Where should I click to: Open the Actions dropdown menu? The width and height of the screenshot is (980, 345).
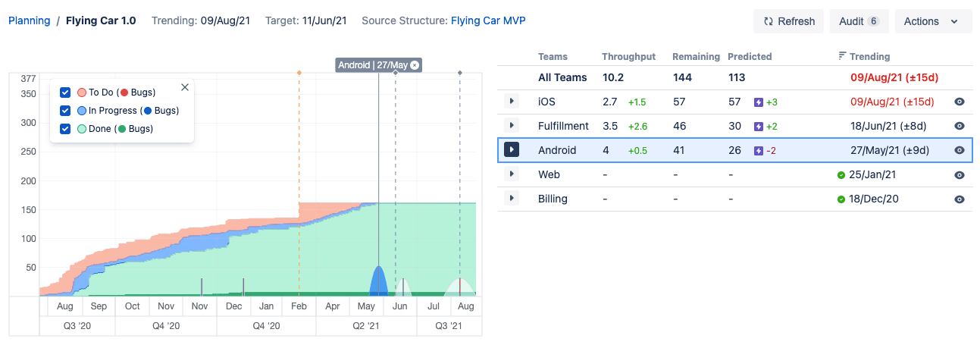(933, 21)
